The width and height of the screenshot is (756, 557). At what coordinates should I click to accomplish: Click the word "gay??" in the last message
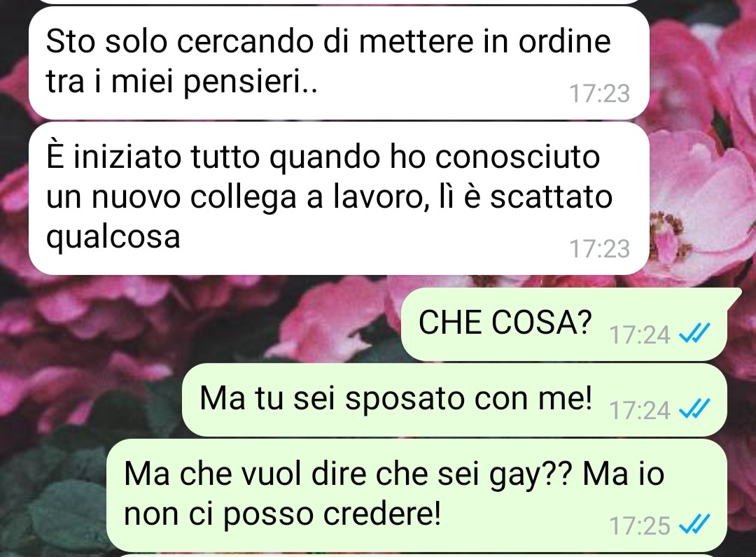click(531, 474)
